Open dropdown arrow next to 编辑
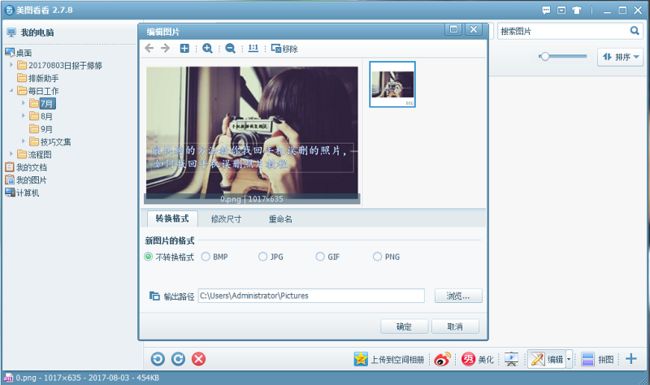The image size is (650, 385). click(569, 359)
